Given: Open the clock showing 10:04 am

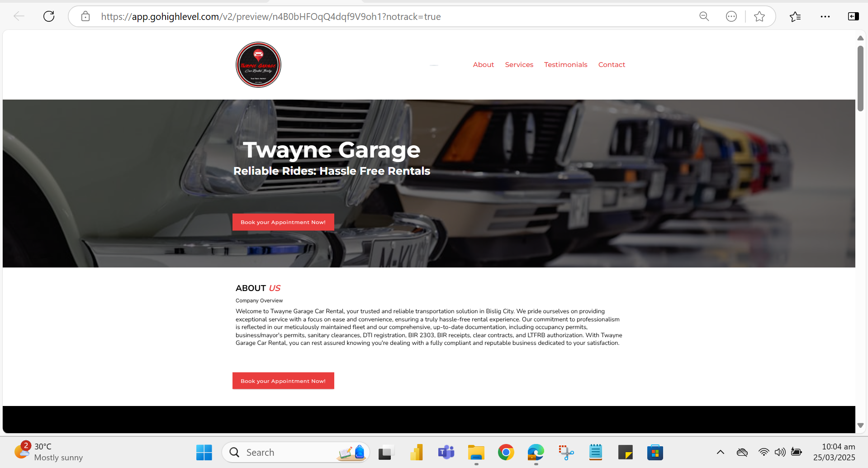Looking at the screenshot, I should click(x=834, y=452).
